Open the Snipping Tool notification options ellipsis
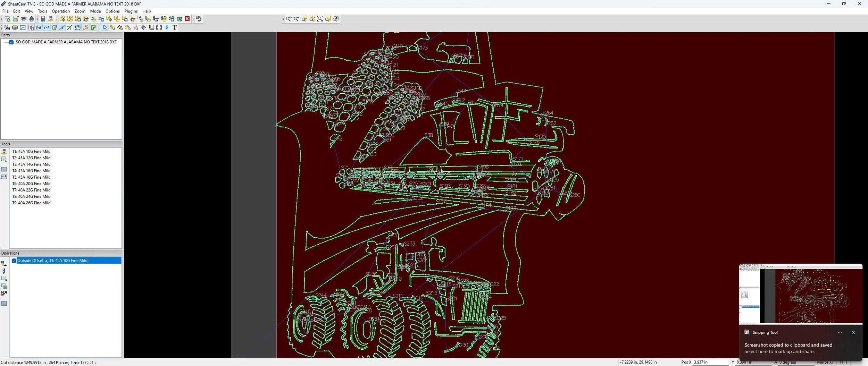The image size is (868, 366). (840, 332)
